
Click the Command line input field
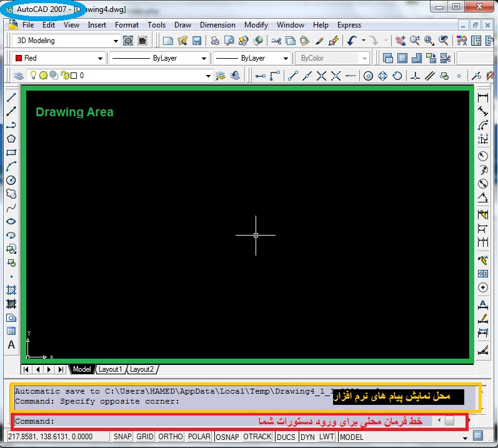click(219, 421)
